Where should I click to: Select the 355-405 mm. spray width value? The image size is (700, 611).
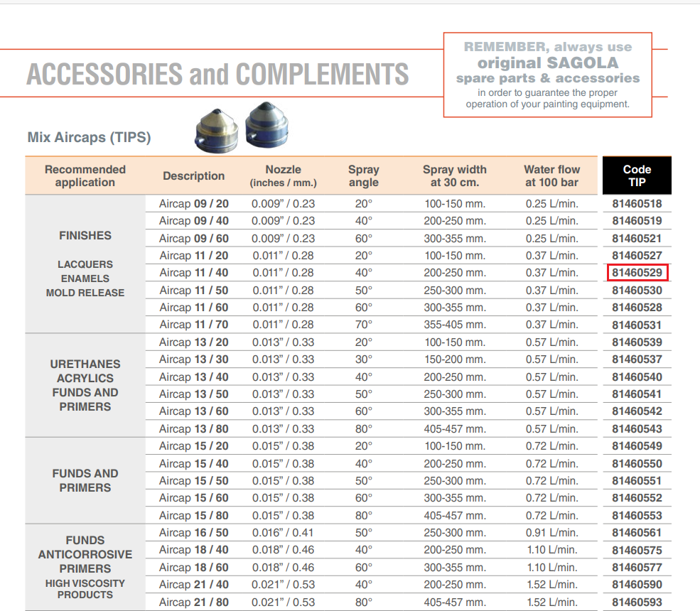(x=455, y=325)
